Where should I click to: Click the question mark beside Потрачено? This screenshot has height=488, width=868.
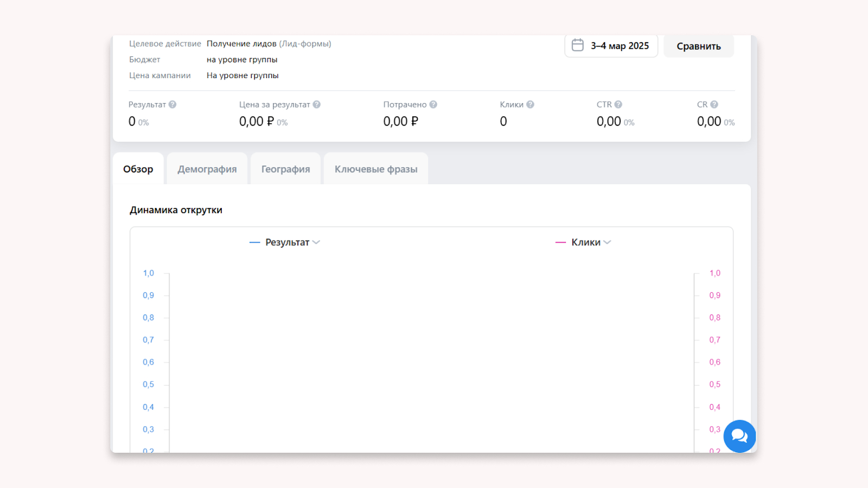(x=433, y=105)
